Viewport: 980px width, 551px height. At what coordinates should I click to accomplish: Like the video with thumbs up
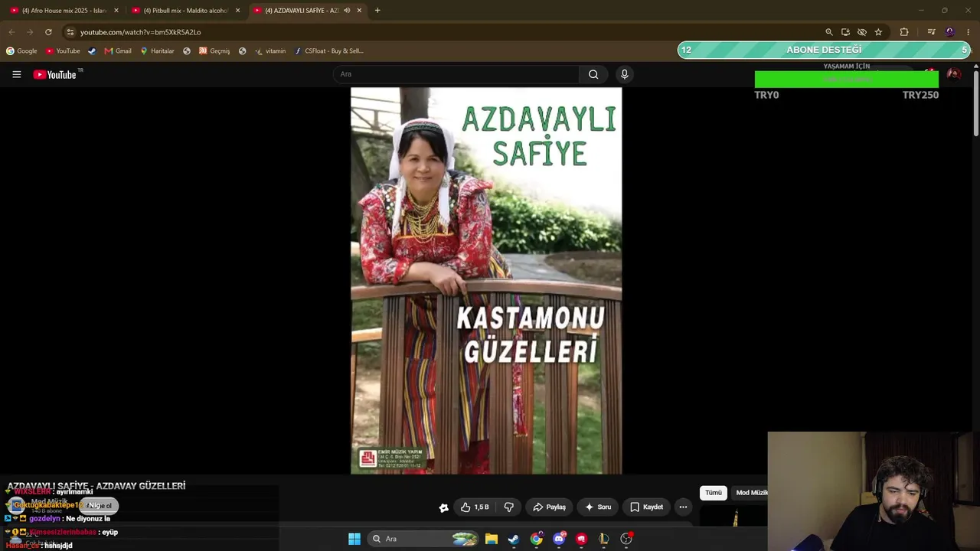coord(475,507)
